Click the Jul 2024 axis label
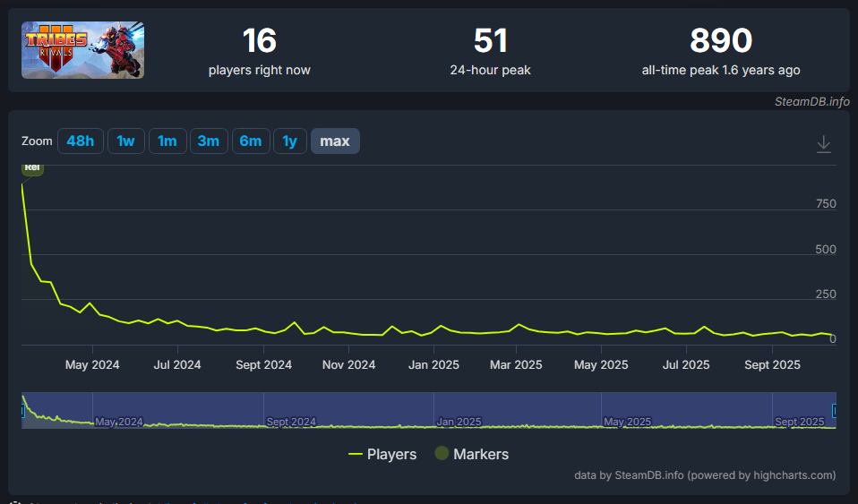Screen dimensions: 858x504 pyautogui.click(x=177, y=365)
